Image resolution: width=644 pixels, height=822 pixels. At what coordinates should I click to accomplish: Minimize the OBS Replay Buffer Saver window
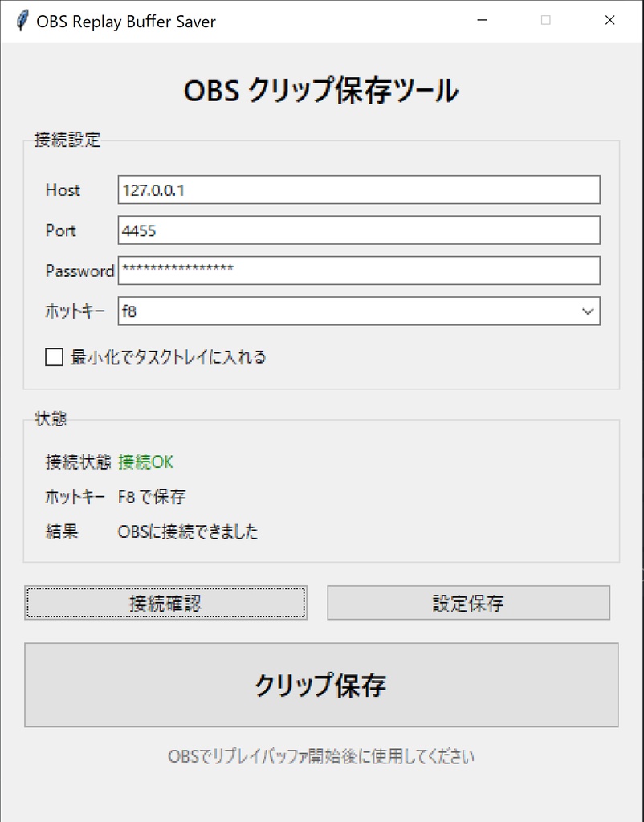pyautogui.click(x=481, y=20)
